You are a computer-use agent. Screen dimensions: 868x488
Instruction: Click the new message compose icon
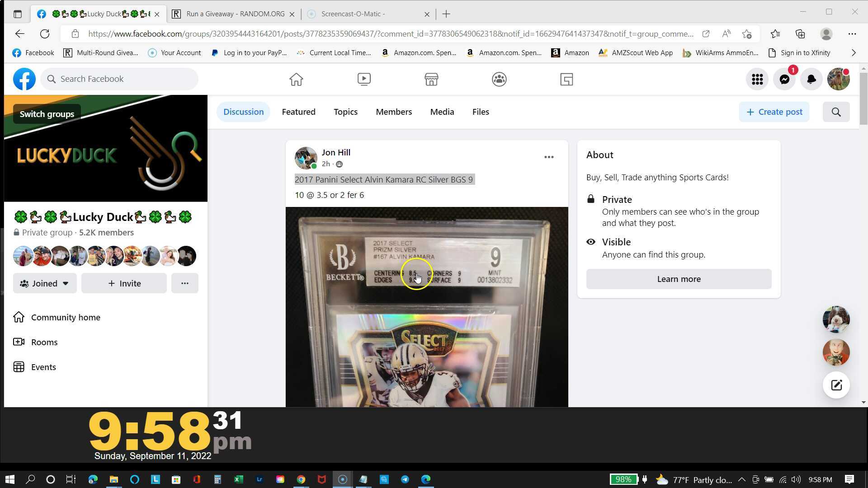836,385
